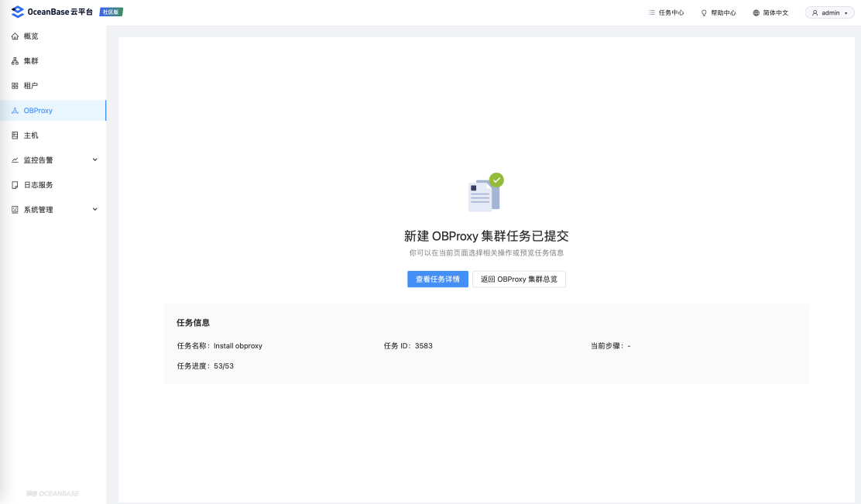Click the globe icon beside 简体中文
Image resolution: width=861 pixels, height=504 pixels.
click(756, 12)
